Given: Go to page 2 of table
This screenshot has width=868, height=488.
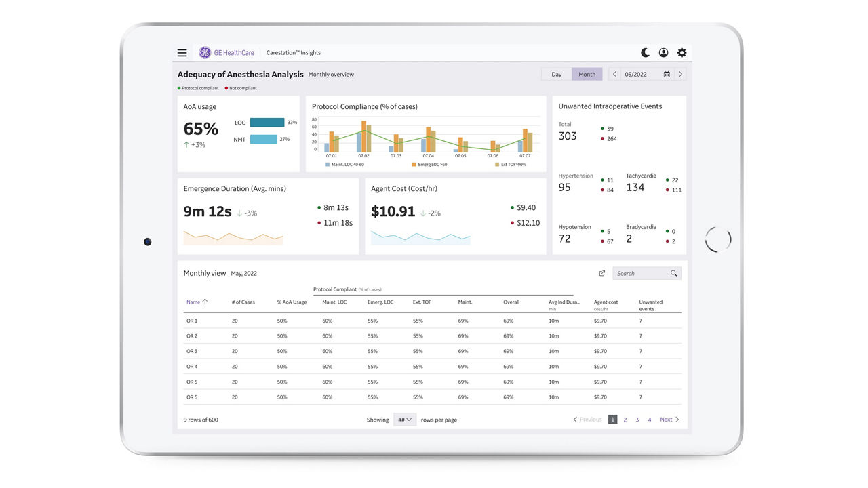Looking at the screenshot, I should click(x=625, y=420).
